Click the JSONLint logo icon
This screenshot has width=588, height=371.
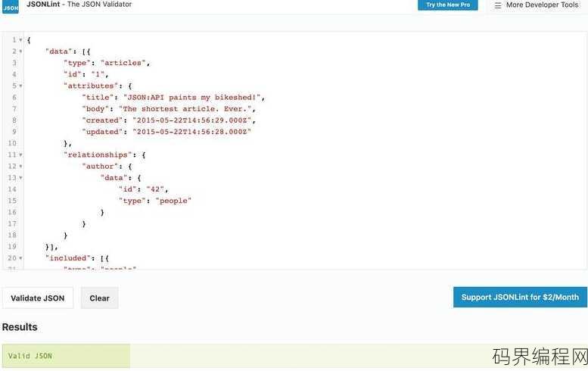pos(10,7)
